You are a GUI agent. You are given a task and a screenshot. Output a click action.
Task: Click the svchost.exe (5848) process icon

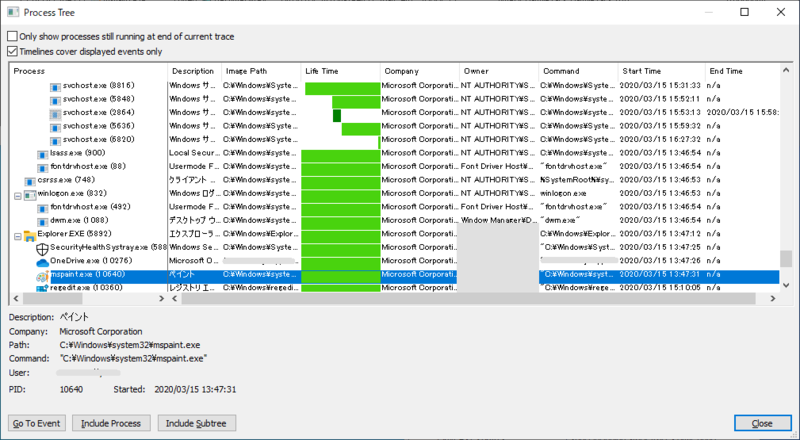point(55,100)
